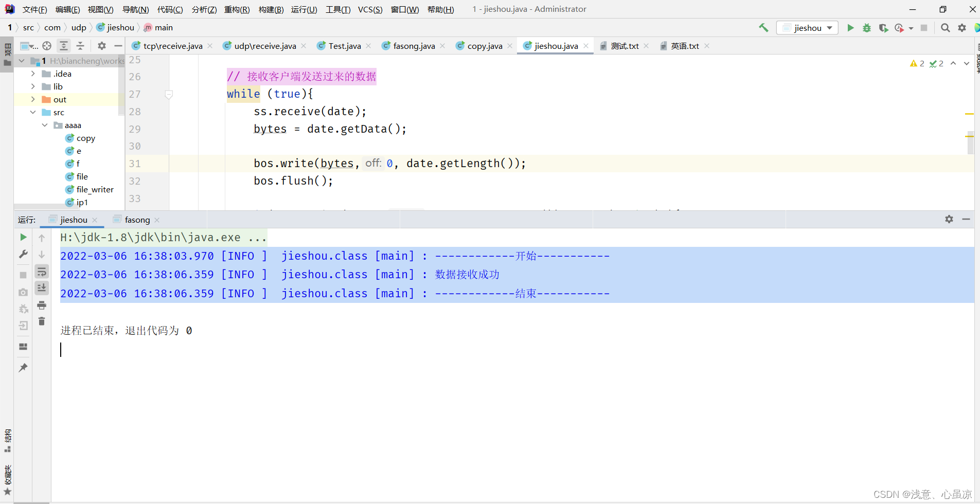Switch to the copy.java tab
The width and height of the screenshot is (980, 504).
click(x=485, y=46)
